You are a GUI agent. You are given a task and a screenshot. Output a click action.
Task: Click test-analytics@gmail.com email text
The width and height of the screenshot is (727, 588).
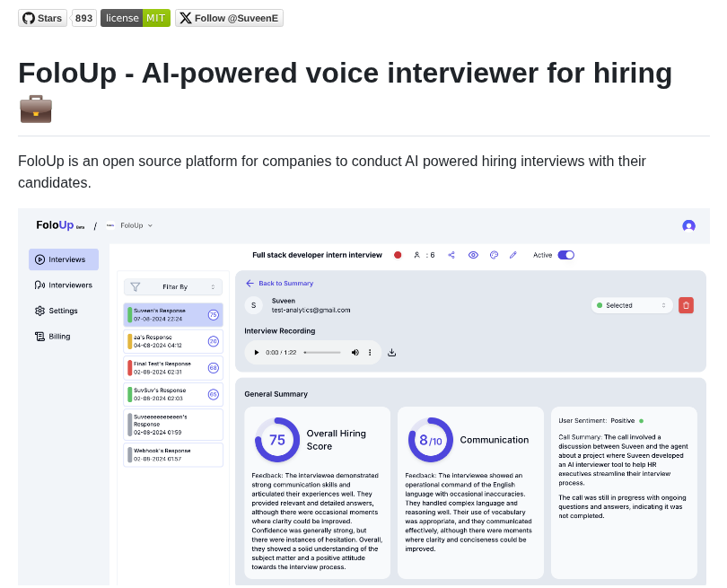pos(311,310)
